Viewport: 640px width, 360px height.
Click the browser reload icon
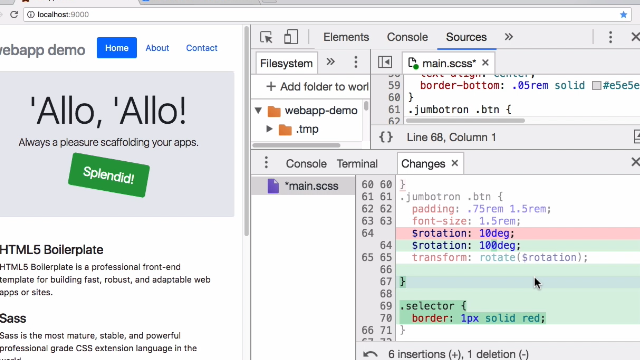coord(14,14)
